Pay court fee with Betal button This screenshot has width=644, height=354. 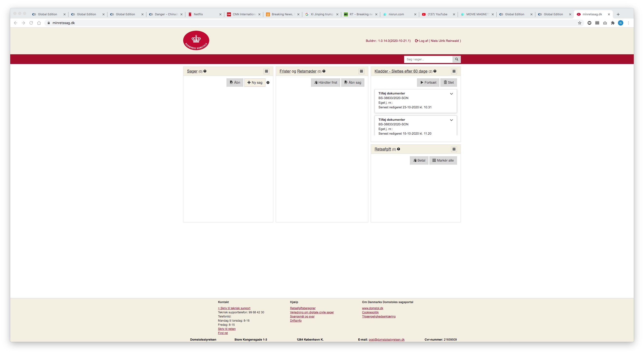[419, 160]
